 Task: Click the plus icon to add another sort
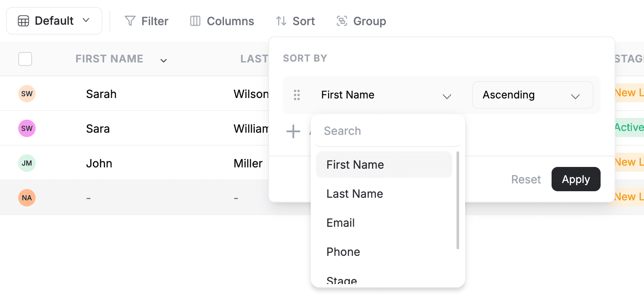coord(293,131)
